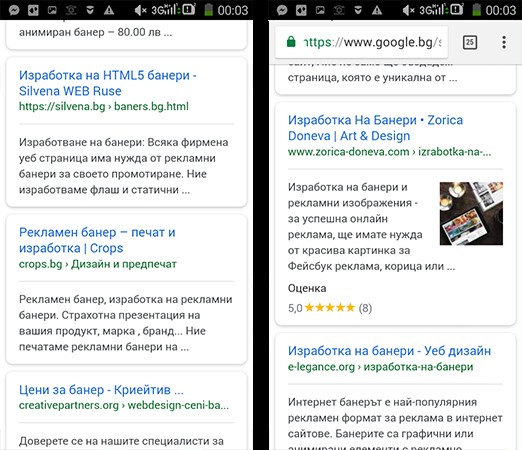This screenshot has width=522, height=450.
Task: Tap the green secure padlock icon
Action: (x=291, y=42)
